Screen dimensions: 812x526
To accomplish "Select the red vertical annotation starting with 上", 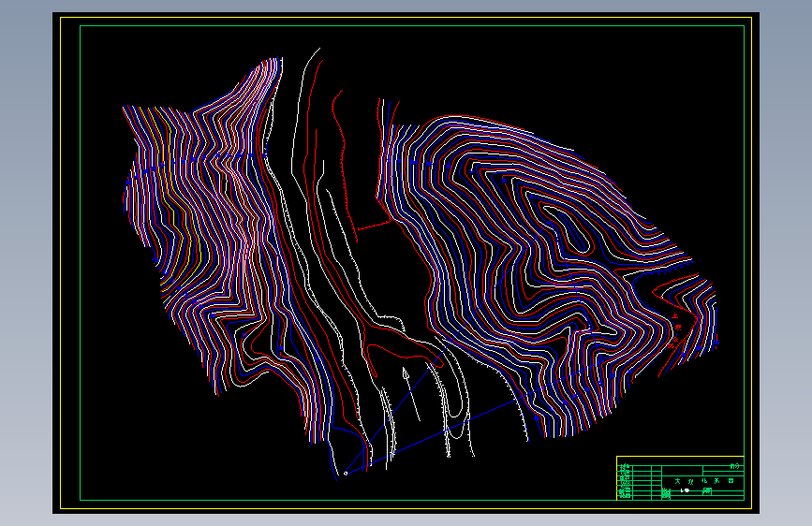I will (676, 329).
